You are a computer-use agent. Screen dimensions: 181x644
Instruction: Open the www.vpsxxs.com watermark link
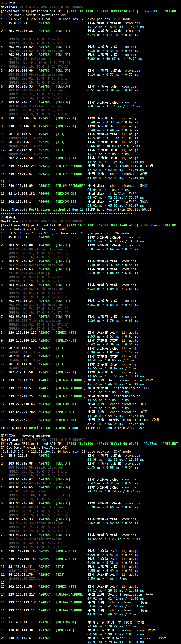click(36, 436)
